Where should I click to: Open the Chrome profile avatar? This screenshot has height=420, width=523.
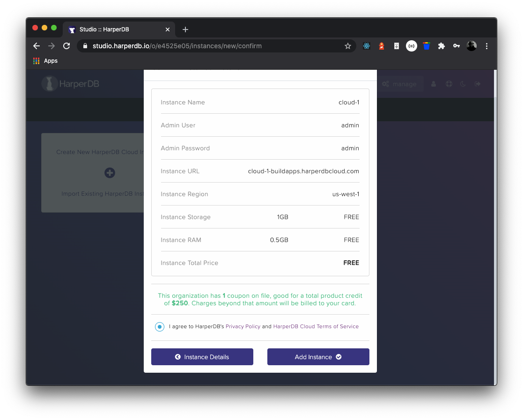coord(471,46)
